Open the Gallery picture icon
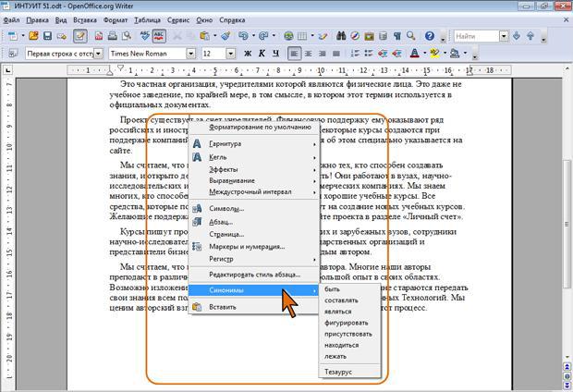The width and height of the screenshot is (573, 392). coord(369,36)
